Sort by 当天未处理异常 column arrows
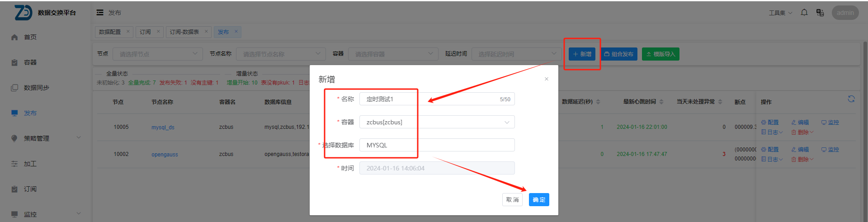 coord(720,102)
